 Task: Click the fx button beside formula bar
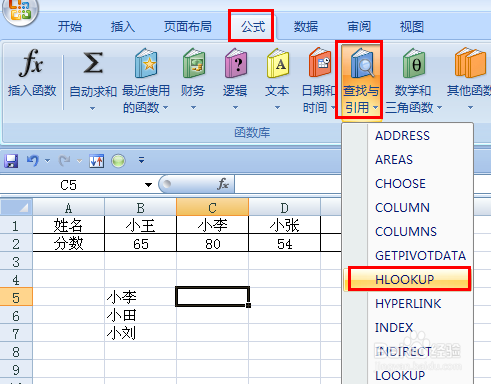point(223,184)
